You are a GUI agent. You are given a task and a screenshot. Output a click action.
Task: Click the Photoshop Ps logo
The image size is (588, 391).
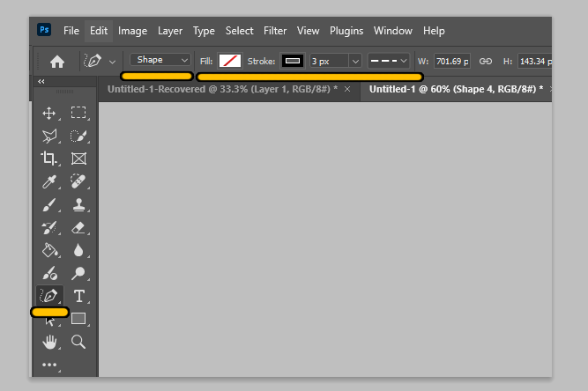pos(44,30)
